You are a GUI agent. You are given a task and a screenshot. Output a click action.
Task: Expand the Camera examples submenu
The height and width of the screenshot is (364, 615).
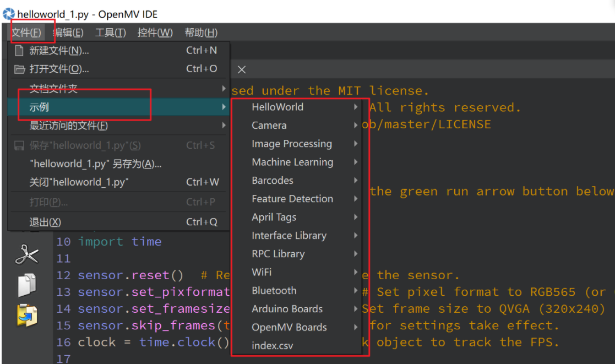coord(297,126)
